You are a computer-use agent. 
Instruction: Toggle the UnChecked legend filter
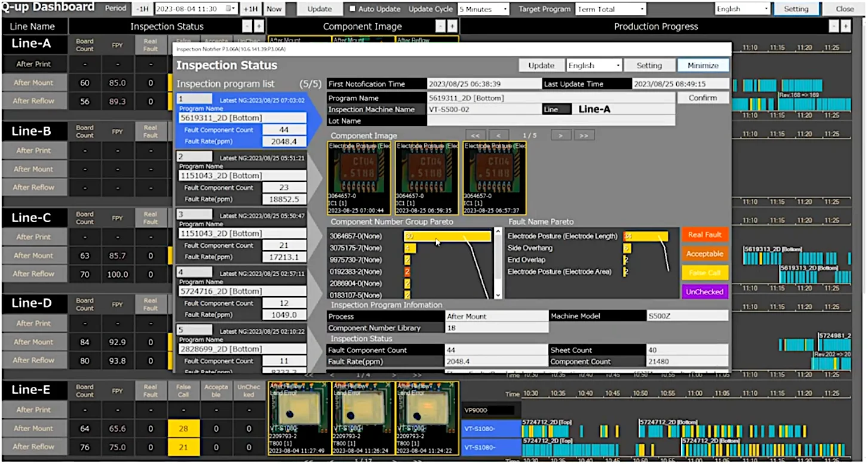[x=704, y=292]
